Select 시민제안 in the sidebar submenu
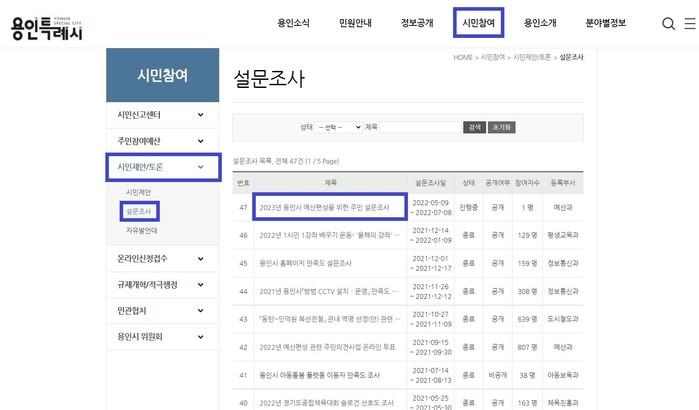Image resolution: width=699 pixels, height=410 pixels. point(139,192)
